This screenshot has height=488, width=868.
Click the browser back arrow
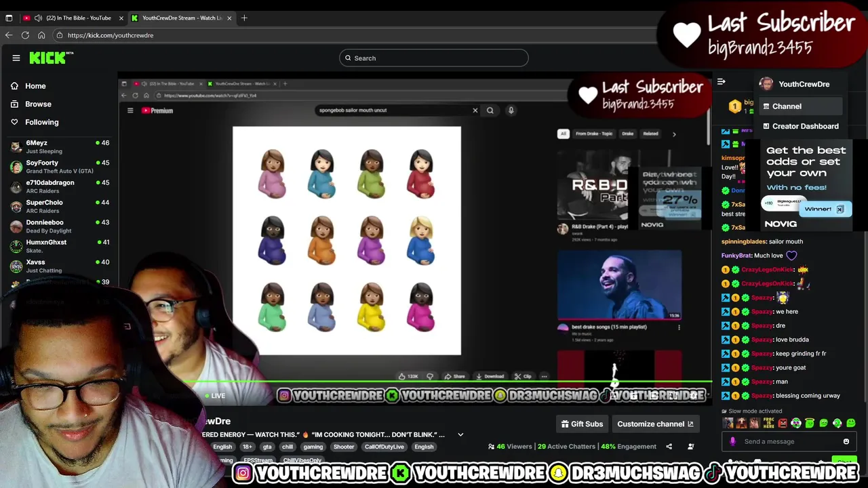pyautogui.click(x=9, y=35)
